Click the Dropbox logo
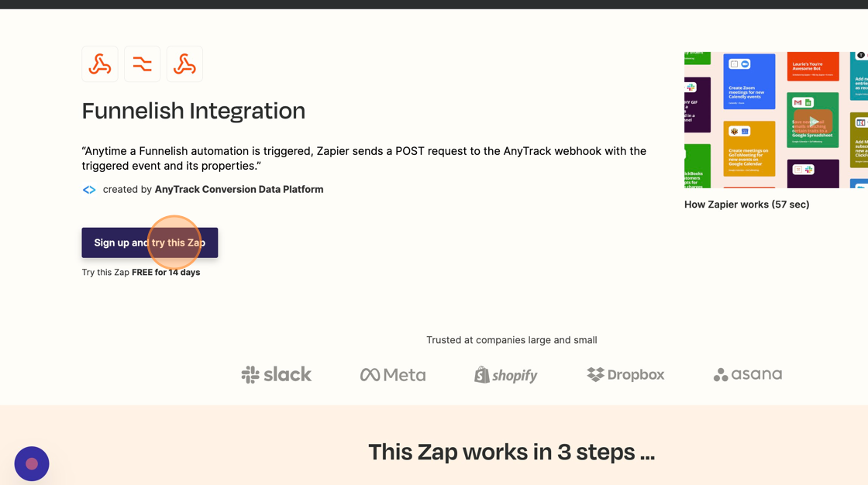 point(625,375)
